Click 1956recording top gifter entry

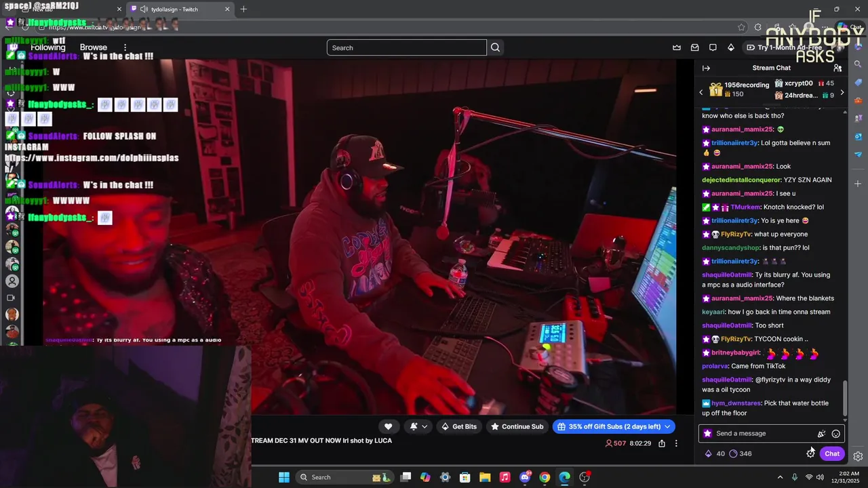739,89
